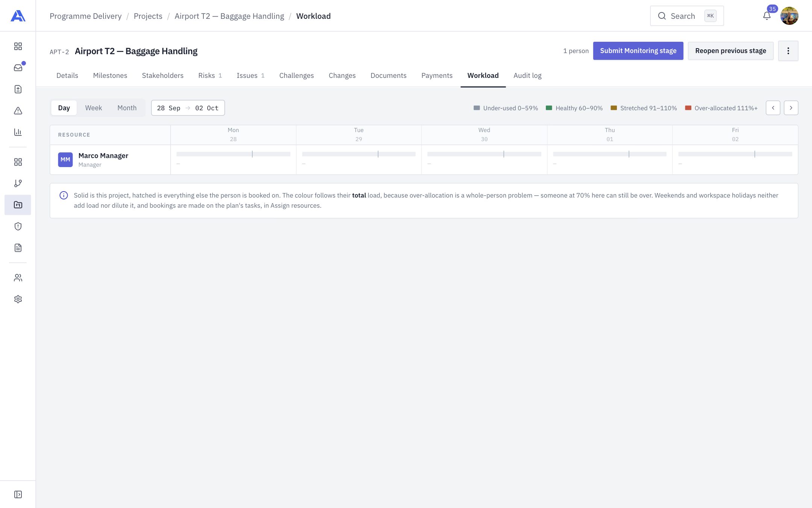Click the Healthy 60–90% legend swatch
The image size is (812, 508).
[x=549, y=108]
